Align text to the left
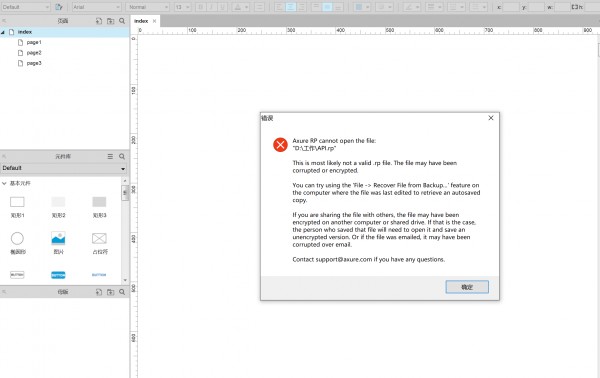This screenshot has width=600, height=378. tap(279, 7)
